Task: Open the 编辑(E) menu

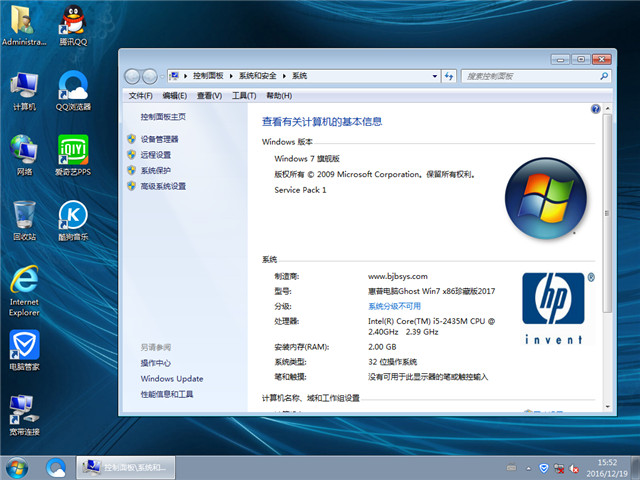Action: click(175, 96)
